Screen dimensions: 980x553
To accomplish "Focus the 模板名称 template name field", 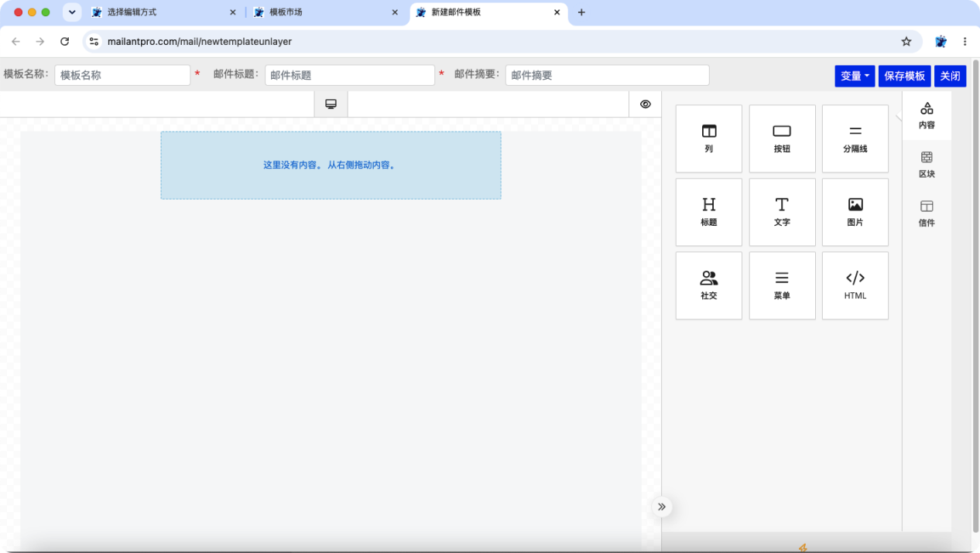I will point(122,75).
